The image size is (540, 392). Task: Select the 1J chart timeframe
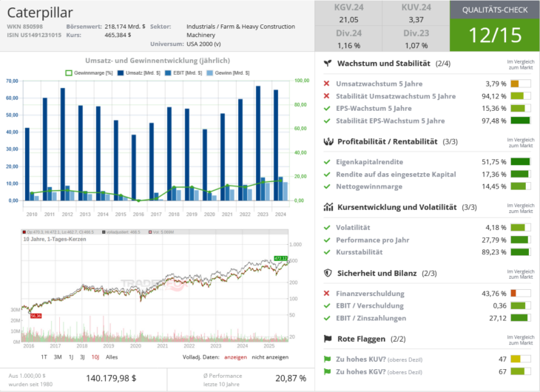(x=71, y=357)
